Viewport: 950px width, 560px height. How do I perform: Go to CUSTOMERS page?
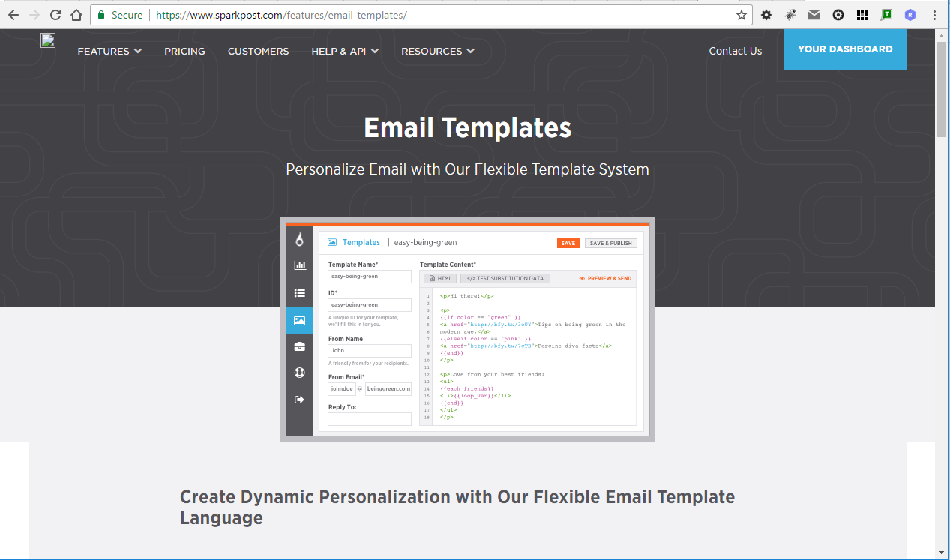click(x=258, y=51)
